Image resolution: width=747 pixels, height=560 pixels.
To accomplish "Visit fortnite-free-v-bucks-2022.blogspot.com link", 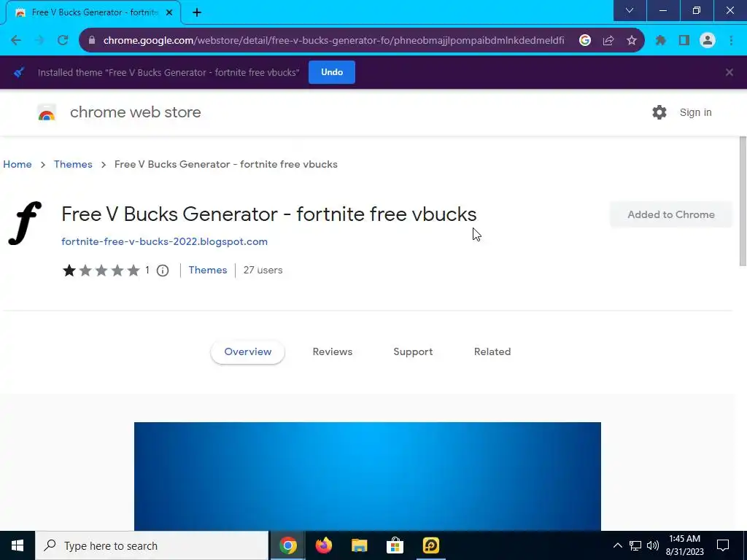I will (164, 241).
